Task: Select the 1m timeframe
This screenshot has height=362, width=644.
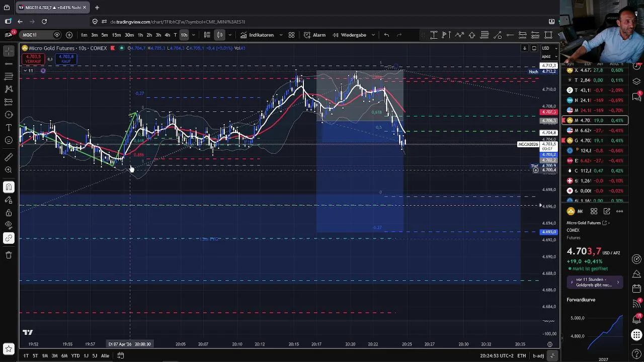Action: (x=84, y=35)
